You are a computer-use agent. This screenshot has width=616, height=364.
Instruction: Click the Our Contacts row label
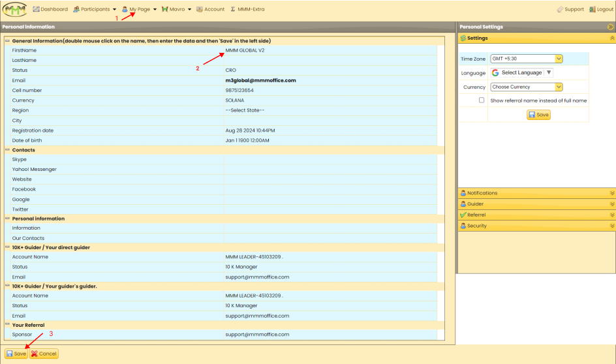point(28,238)
